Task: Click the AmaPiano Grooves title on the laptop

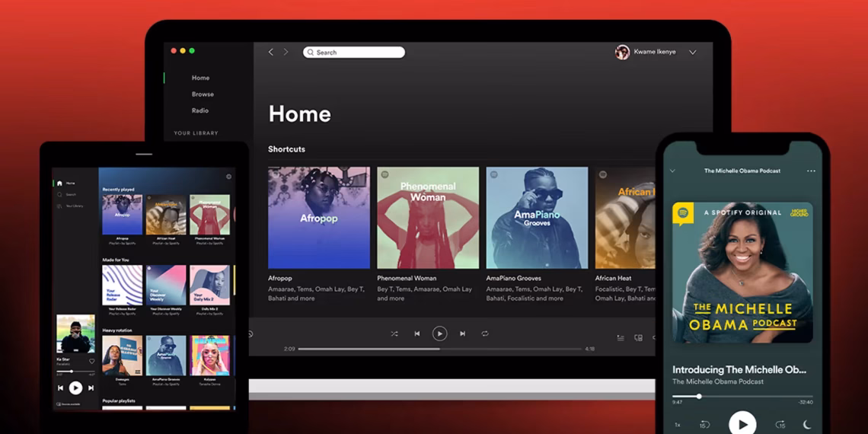Action: (514, 279)
